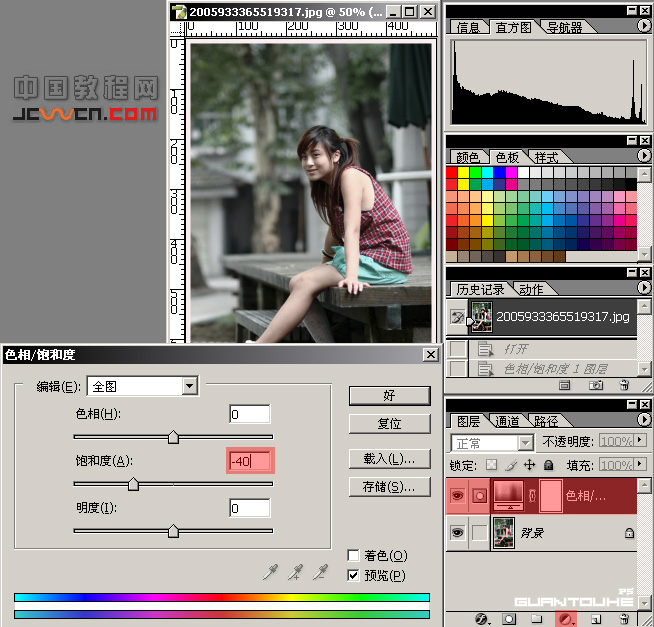The image size is (654, 627).
Task: Click the lock position move icon
Action: (529, 465)
